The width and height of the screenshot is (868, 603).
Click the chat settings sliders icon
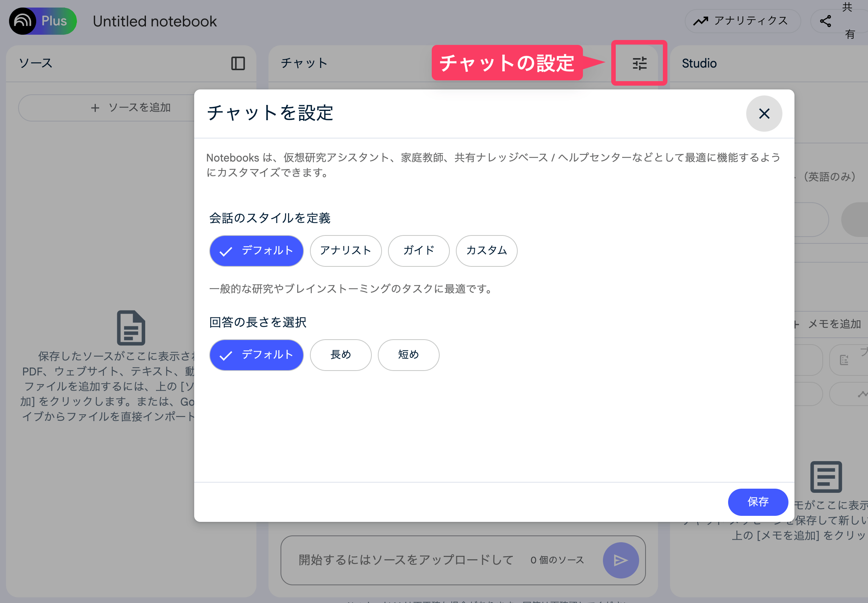tap(639, 63)
